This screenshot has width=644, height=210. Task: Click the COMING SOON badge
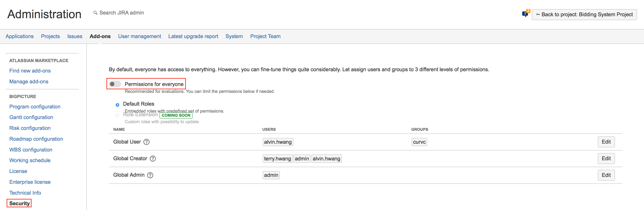pyautogui.click(x=176, y=115)
